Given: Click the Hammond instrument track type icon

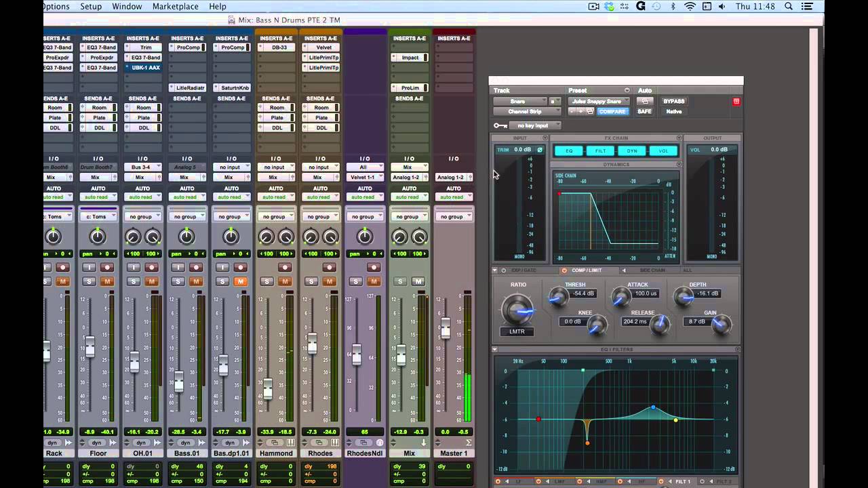Looking at the screenshot, I should (x=290, y=443).
